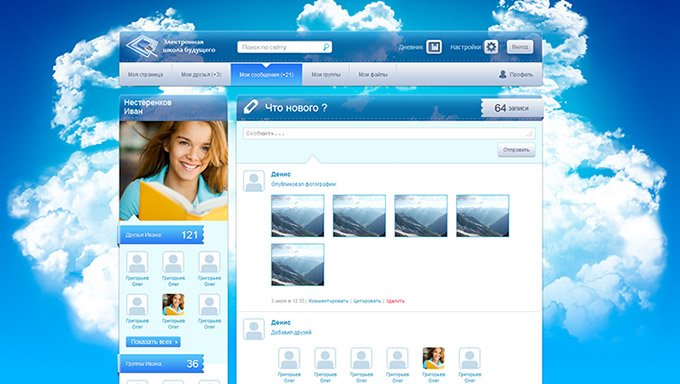Click the 64 записи counter
680x384 pixels.
click(x=512, y=108)
